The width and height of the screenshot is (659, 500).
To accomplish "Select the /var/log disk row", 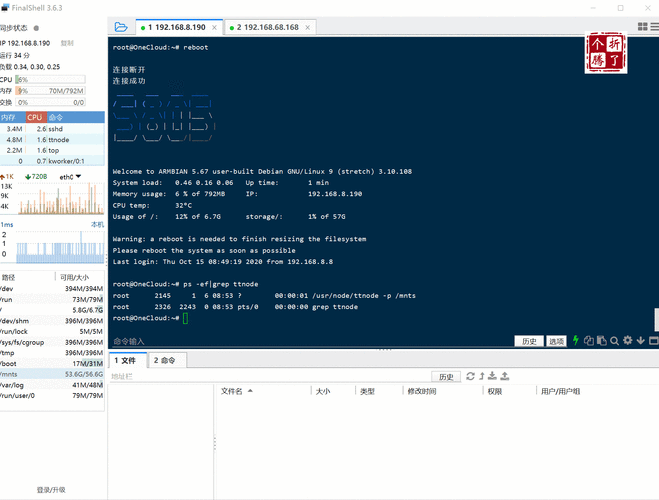I will 52,385.
